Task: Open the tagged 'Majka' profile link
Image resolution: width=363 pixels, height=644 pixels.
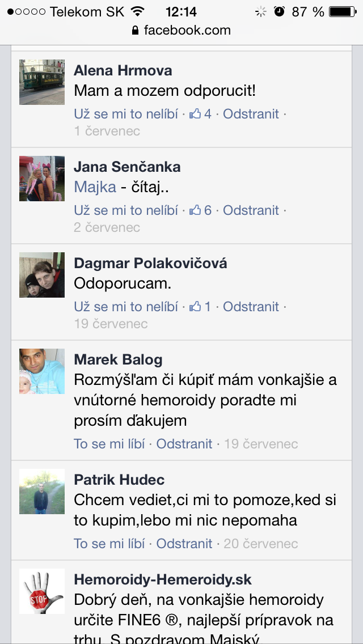Action: click(x=95, y=187)
